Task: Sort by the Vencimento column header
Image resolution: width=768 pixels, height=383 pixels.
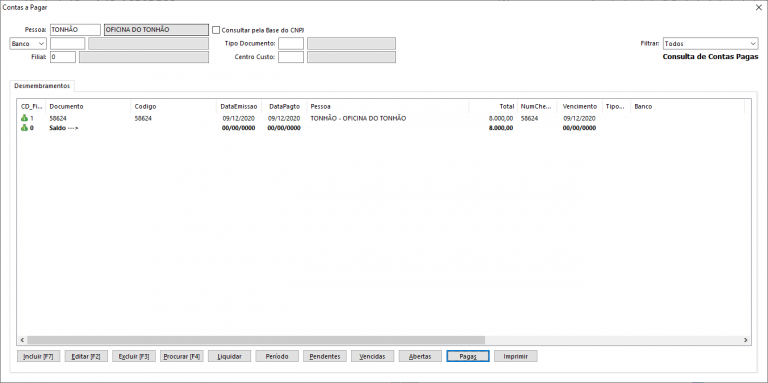Action: coord(580,106)
